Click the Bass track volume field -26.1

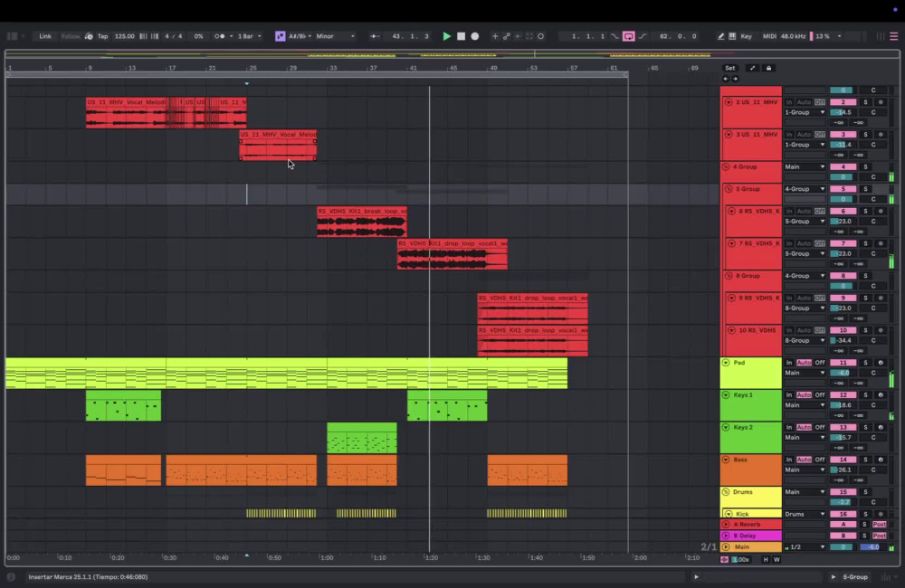click(843, 469)
